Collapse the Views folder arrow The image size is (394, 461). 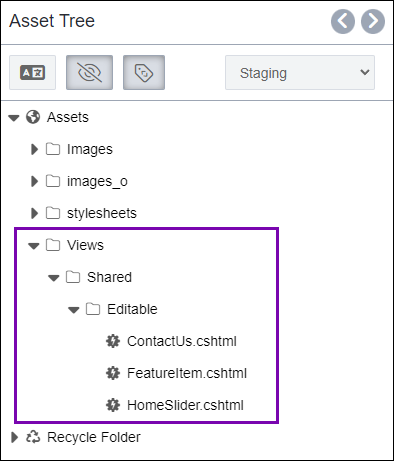(34, 246)
